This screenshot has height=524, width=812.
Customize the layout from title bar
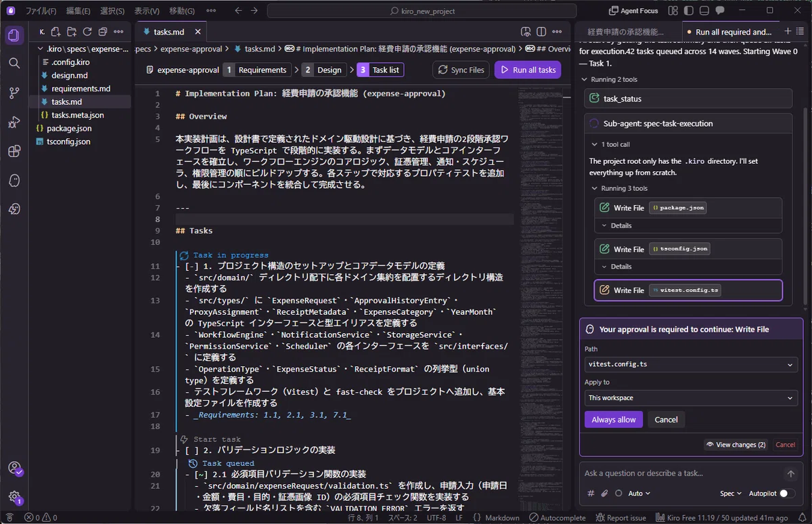click(673, 11)
